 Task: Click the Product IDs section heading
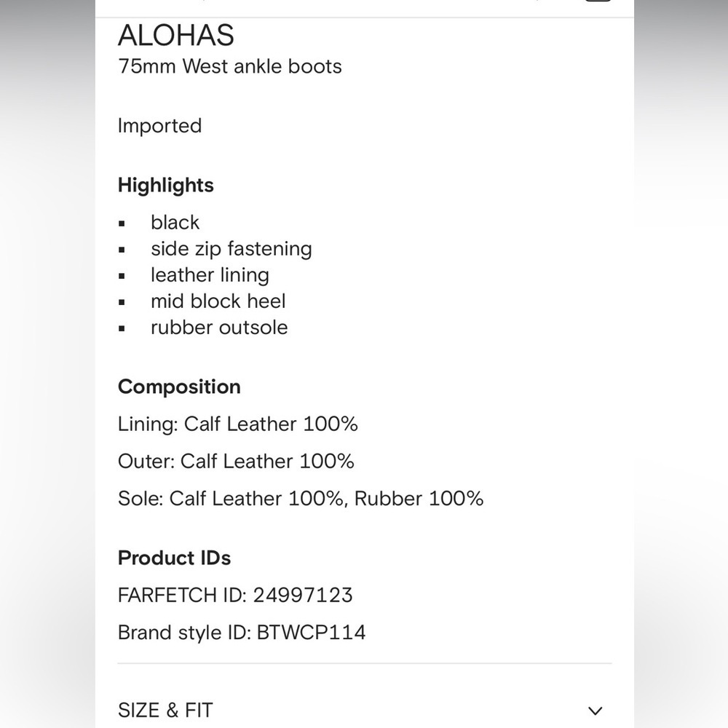174,558
